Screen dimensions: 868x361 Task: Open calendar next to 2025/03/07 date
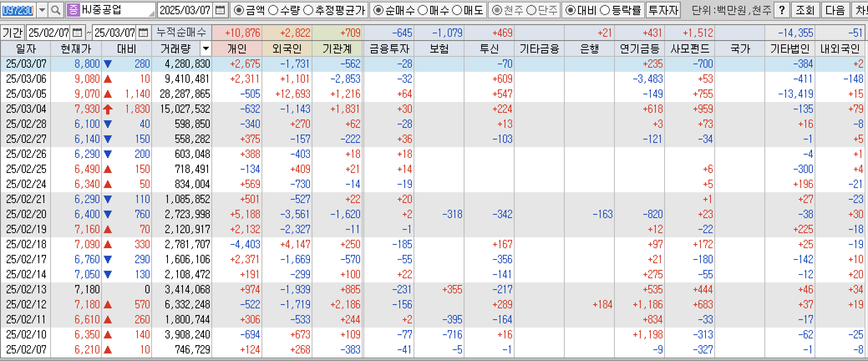click(220, 10)
